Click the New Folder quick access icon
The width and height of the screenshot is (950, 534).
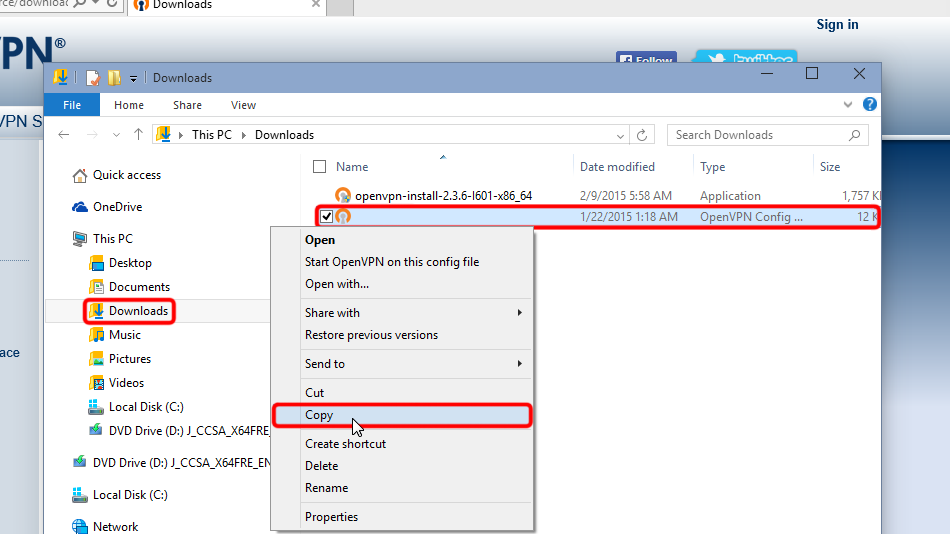pos(114,78)
